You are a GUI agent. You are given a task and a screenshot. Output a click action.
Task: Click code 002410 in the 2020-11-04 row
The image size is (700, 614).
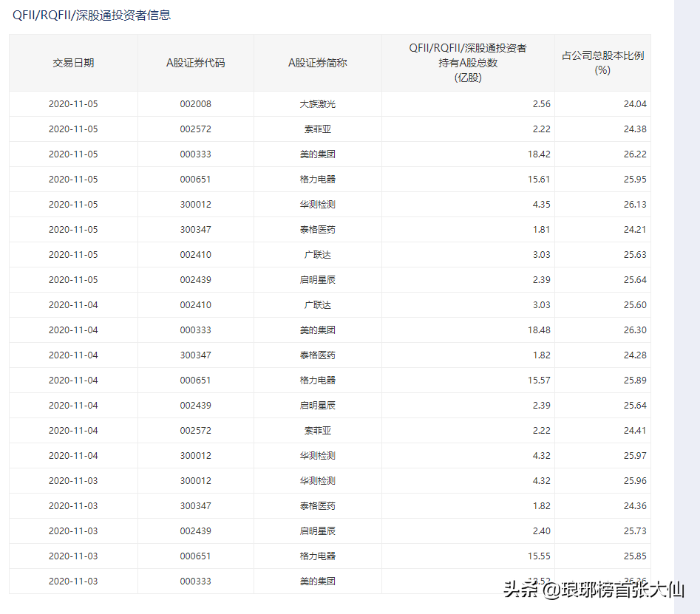(196, 304)
